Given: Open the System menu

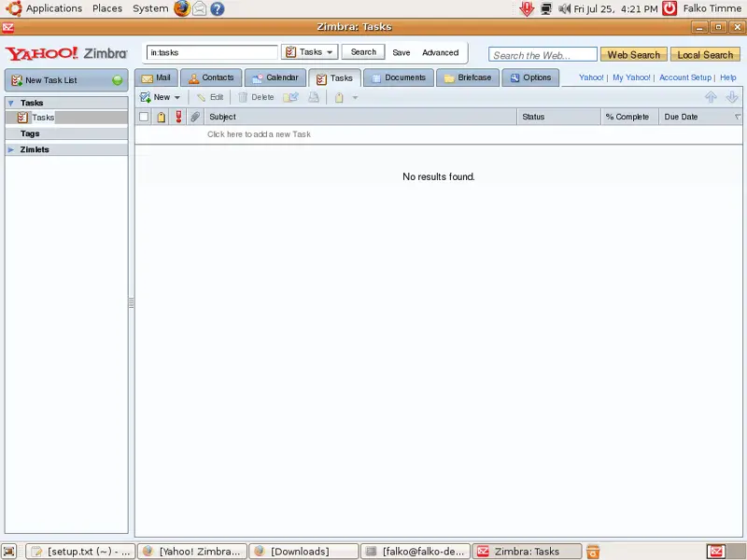Looking at the screenshot, I should 150,8.
